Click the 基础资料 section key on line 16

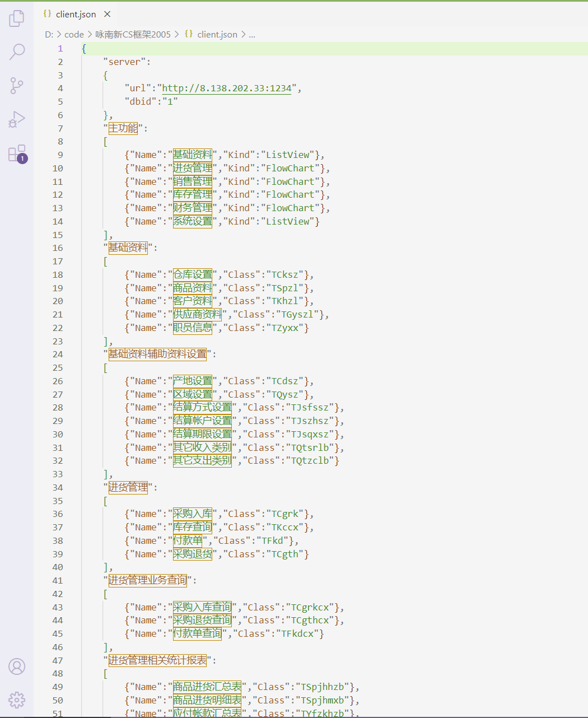point(128,248)
